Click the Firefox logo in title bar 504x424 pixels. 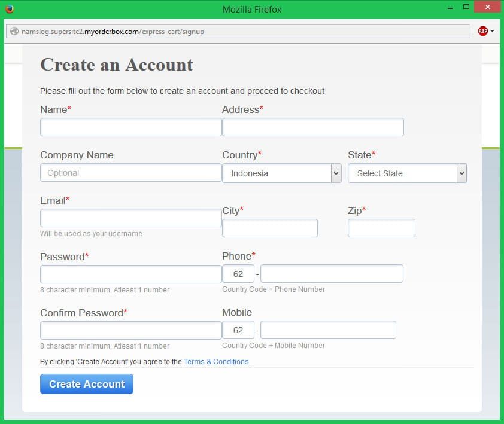9,9
